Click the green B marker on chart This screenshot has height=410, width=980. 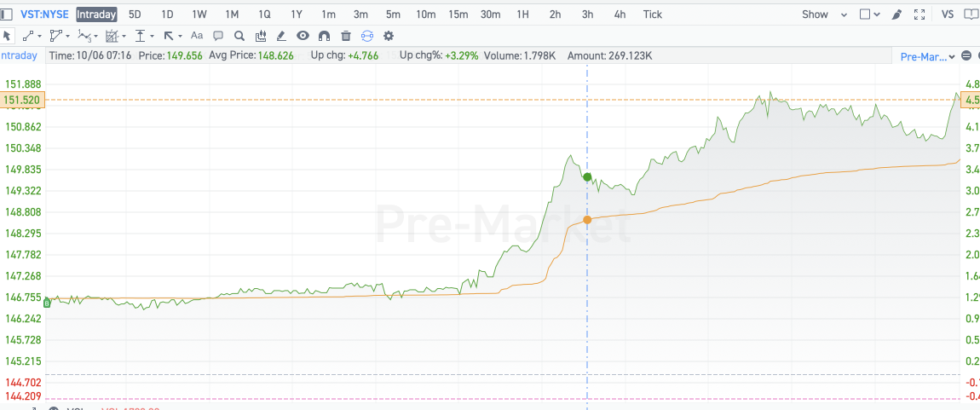tap(47, 303)
